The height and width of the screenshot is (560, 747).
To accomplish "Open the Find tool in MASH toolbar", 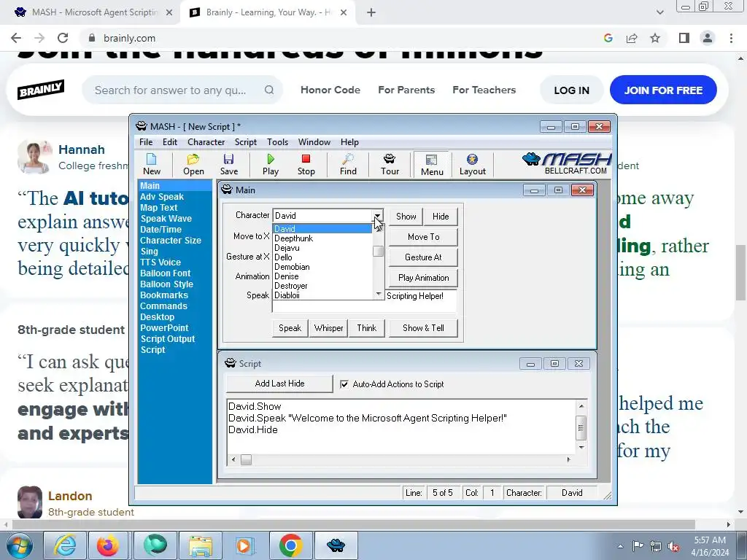I will pos(348,164).
